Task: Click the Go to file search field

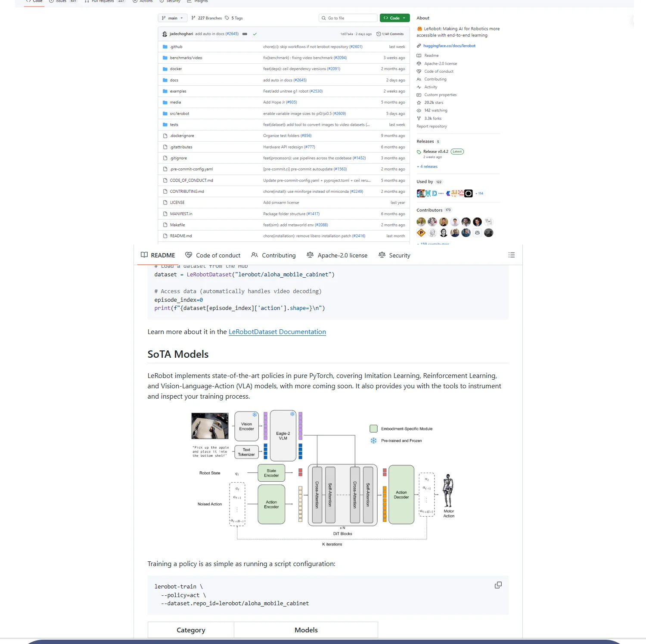Action: (348, 18)
